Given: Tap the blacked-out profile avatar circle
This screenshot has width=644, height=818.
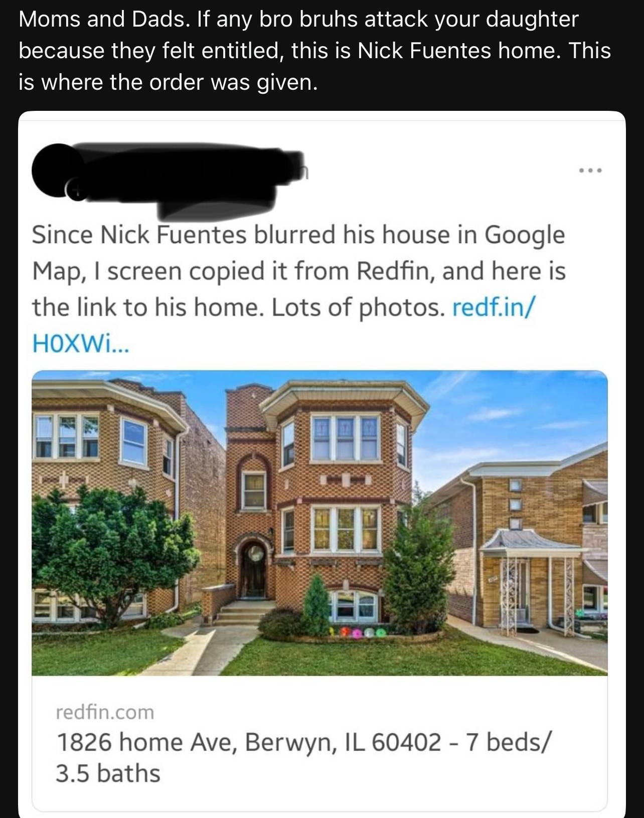Looking at the screenshot, I should tap(58, 171).
